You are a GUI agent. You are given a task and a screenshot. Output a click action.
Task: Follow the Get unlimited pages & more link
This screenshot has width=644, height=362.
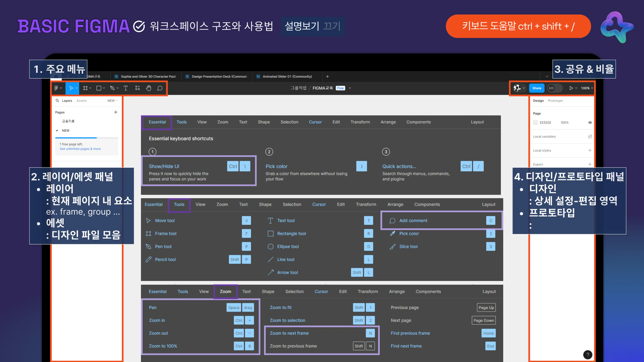click(x=80, y=149)
